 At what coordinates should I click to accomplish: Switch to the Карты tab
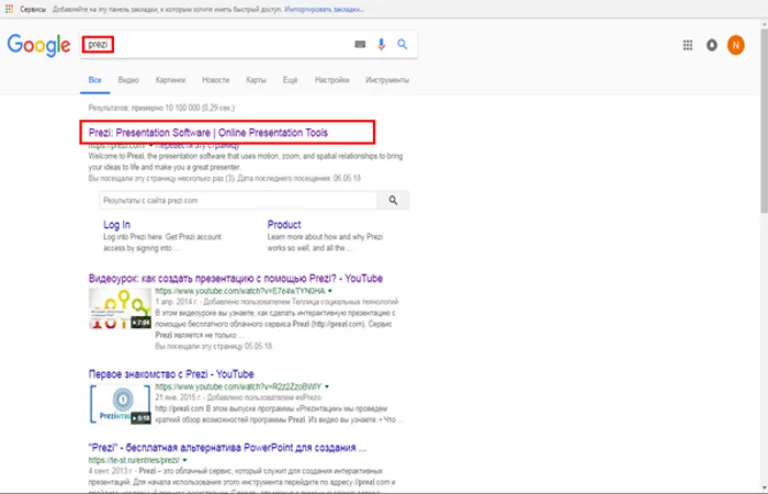[256, 80]
